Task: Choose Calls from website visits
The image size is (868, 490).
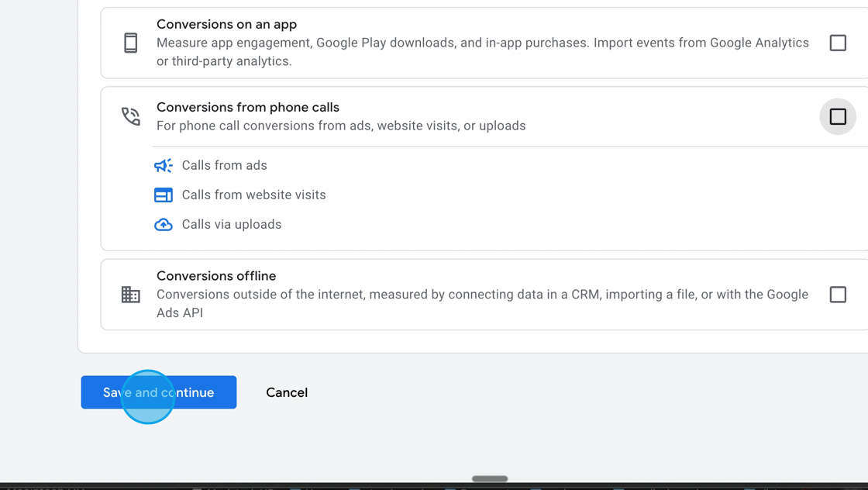Action: (x=254, y=195)
